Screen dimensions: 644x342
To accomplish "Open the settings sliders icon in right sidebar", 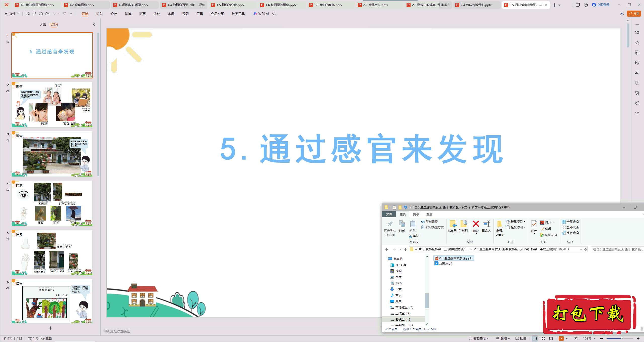I will [x=637, y=32].
